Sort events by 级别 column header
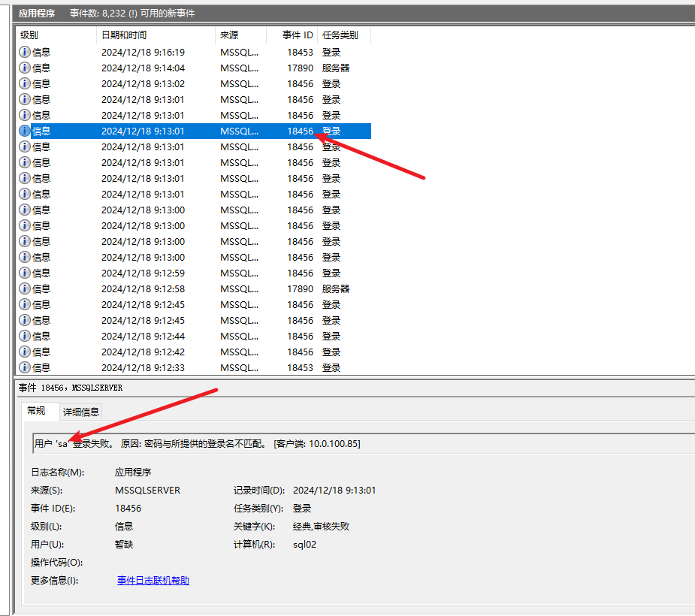This screenshot has height=616, width=695. (56, 35)
